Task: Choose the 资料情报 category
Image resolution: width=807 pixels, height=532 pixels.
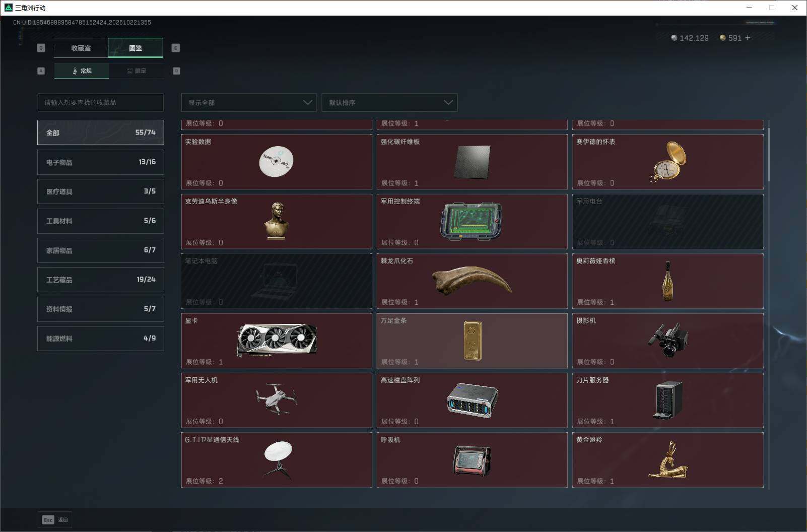Action: tap(101, 309)
